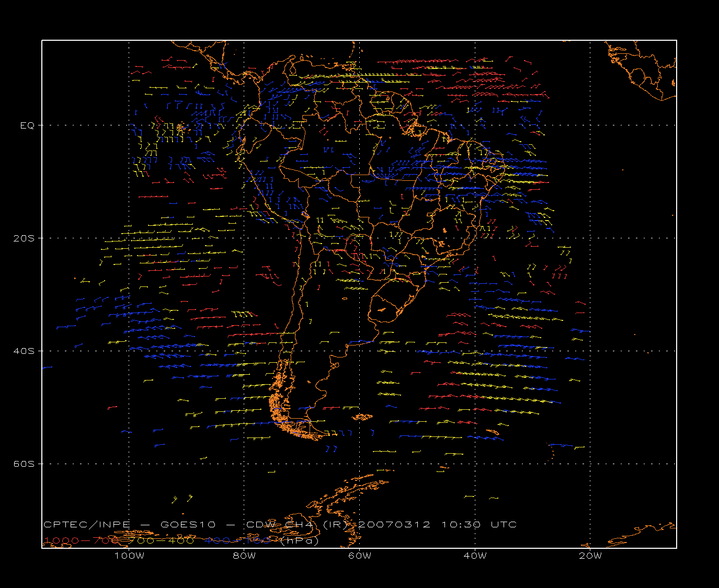The width and height of the screenshot is (719, 588).
Task: Click the blue 400-100 legend entry
Action: tap(237, 540)
